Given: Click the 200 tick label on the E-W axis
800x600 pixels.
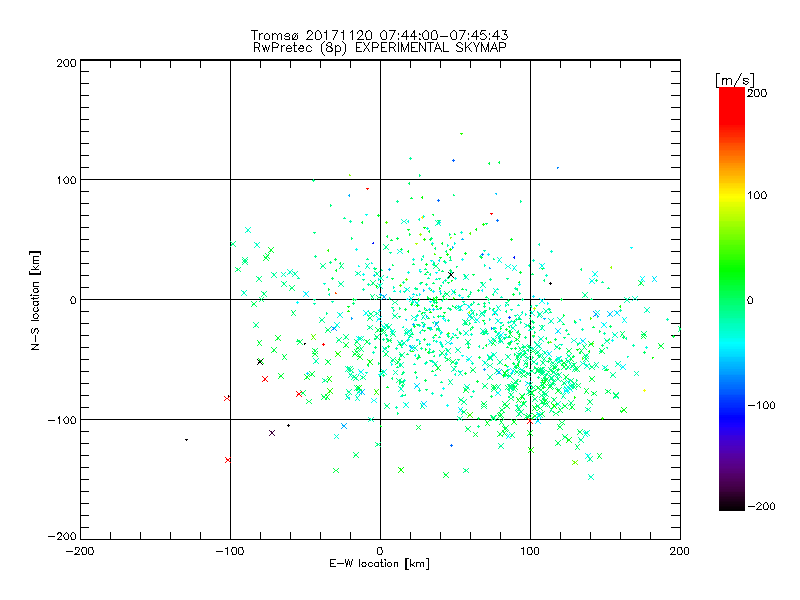Looking at the screenshot, I should pos(680,551).
